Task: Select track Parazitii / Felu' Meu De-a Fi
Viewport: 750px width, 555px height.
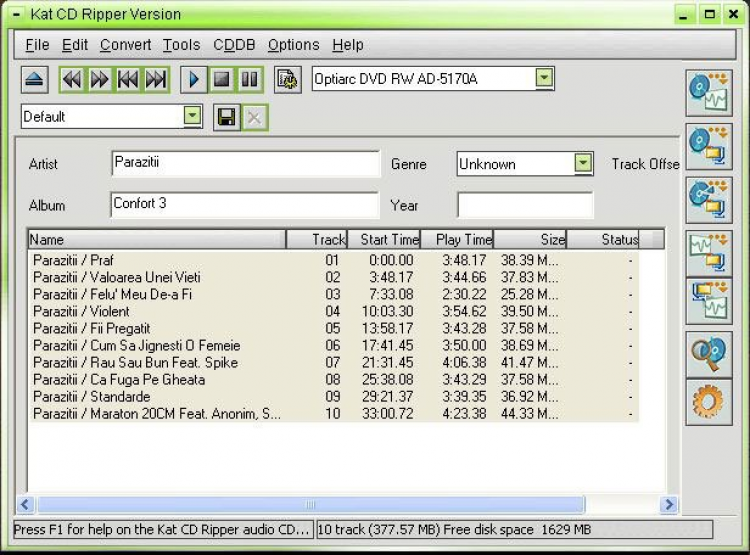Action: 333,294
